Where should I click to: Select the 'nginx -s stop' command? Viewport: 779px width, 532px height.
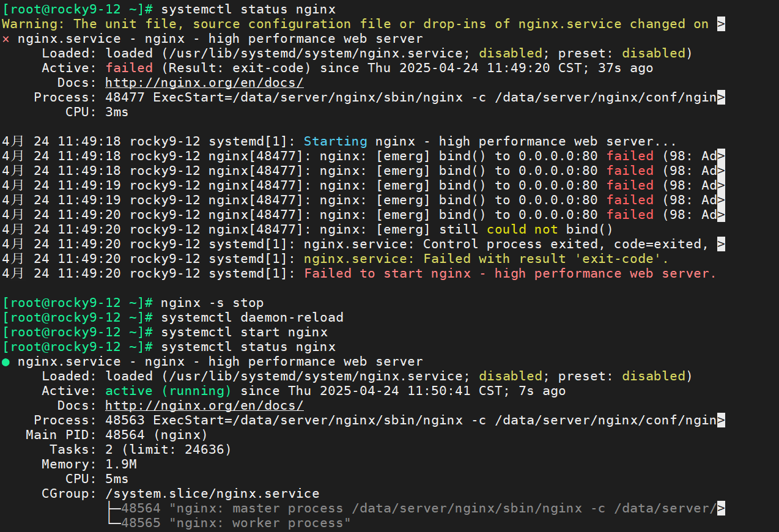coord(212,303)
